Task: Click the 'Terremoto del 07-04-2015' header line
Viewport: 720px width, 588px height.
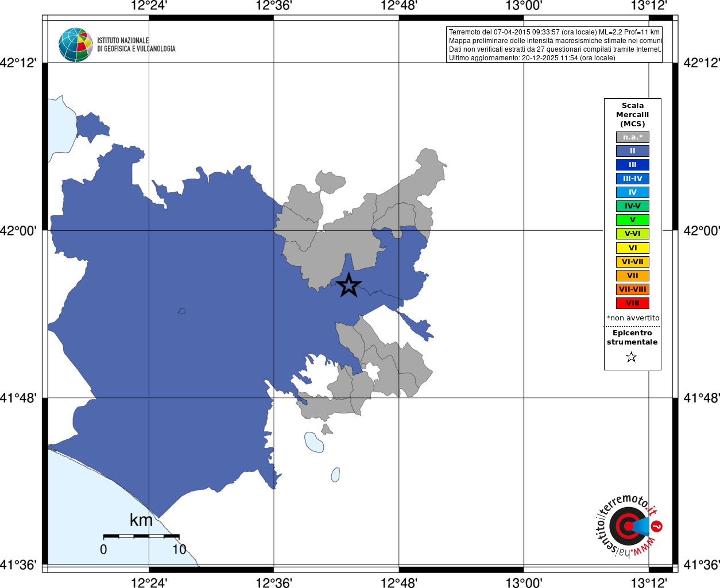Action: (554, 32)
